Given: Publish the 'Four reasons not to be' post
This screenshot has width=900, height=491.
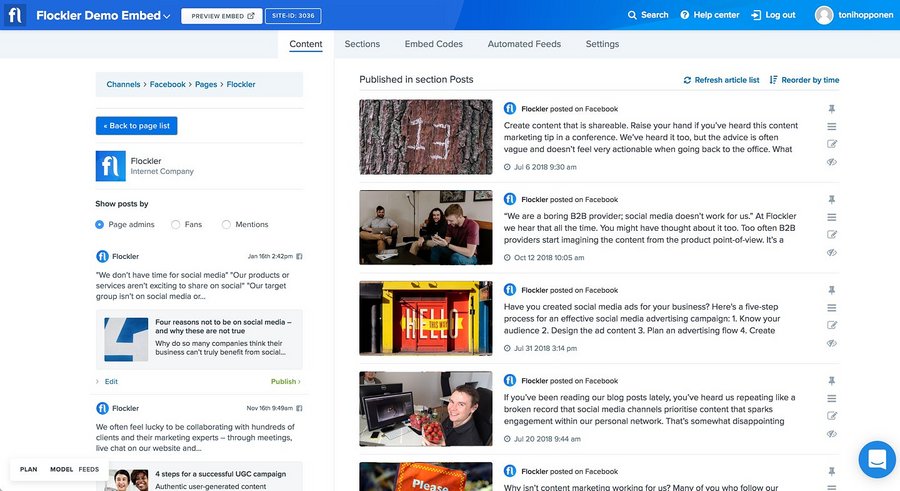Looking at the screenshot, I should (x=285, y=381).
